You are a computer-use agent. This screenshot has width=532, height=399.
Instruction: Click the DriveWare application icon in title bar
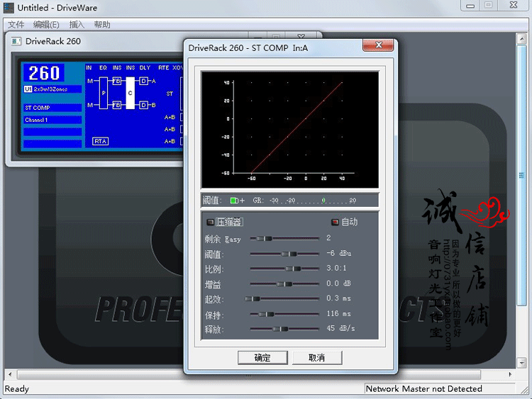[x=9, y=8]
